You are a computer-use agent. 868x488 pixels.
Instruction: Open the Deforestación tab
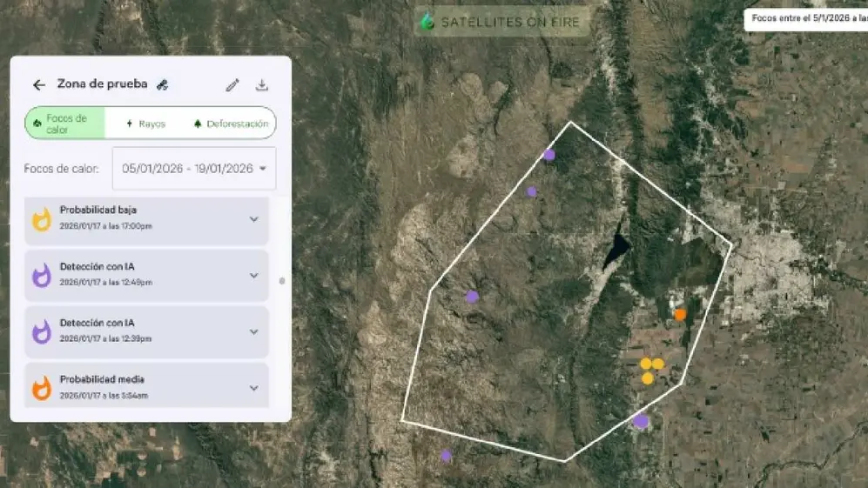pos(231,124)
